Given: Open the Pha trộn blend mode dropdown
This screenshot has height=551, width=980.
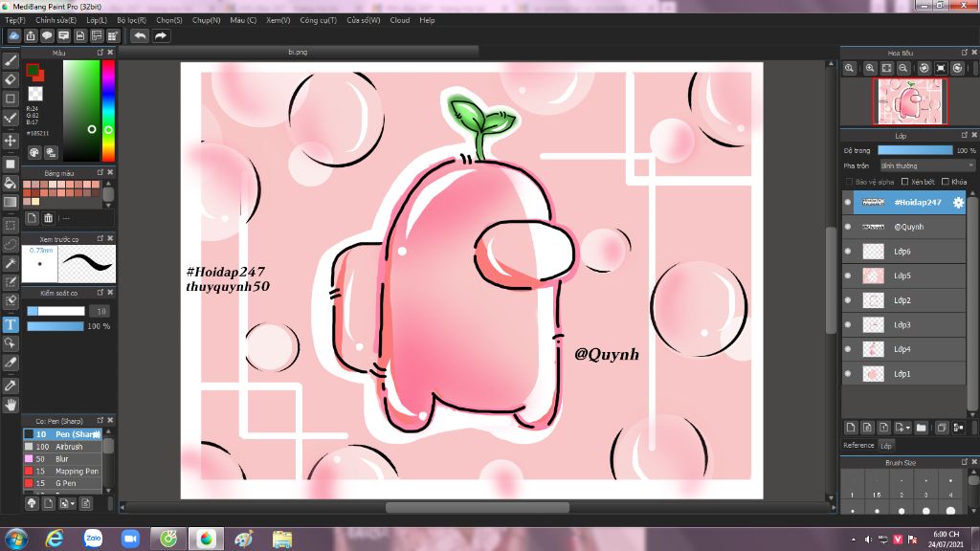Looking at the screenshot, I should point(926,165).
